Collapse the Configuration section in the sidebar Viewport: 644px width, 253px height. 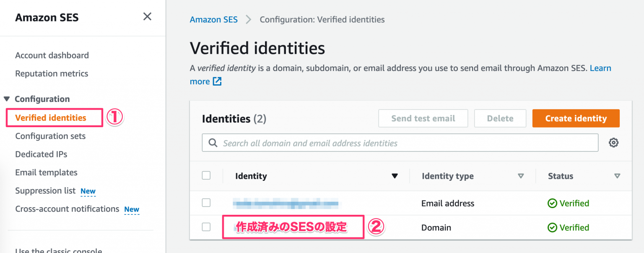pos(6,99)
